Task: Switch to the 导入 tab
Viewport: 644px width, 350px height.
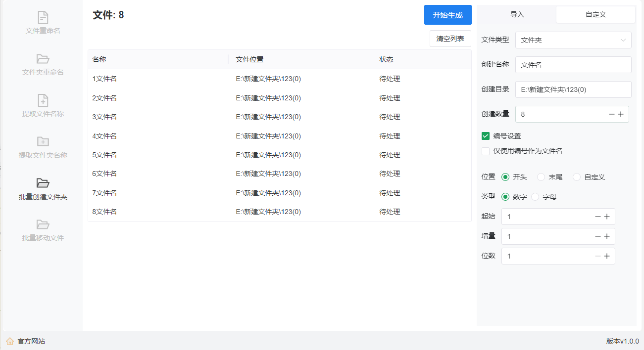Action: [517, 14]
